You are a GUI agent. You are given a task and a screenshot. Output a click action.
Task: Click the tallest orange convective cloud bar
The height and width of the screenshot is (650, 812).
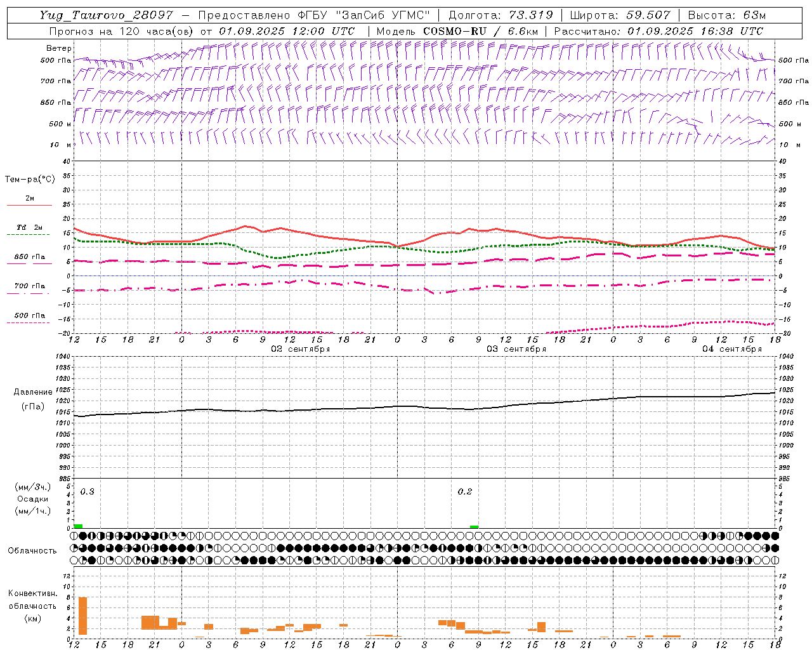point(82,616)
